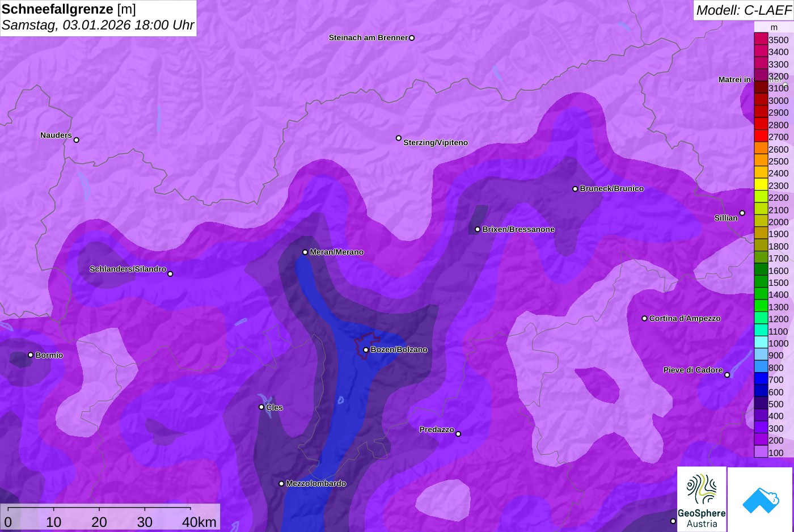Viewport: 794px width, 532px height.
Task: Click the Bruneck/Brunico location dot
Action: click(x=575, y=189)
